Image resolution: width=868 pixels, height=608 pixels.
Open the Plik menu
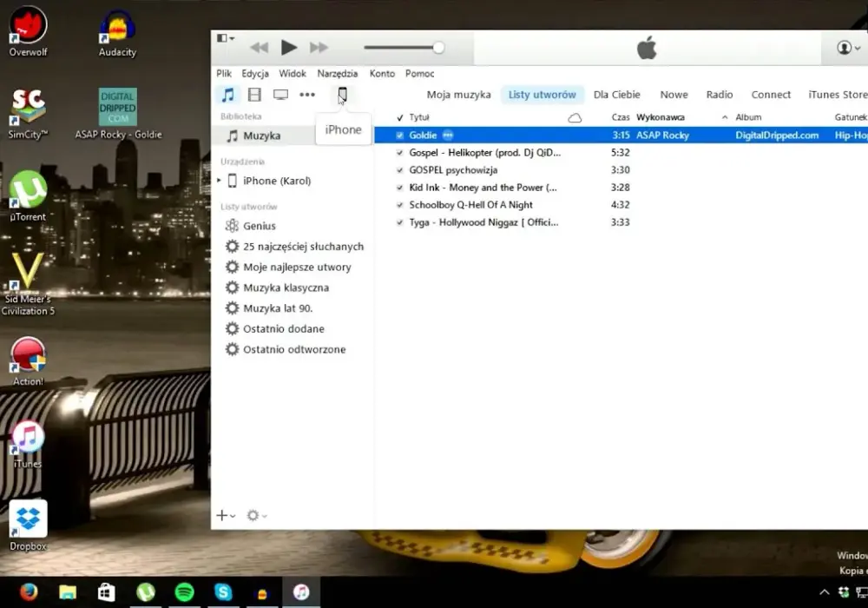coord(224,73)
